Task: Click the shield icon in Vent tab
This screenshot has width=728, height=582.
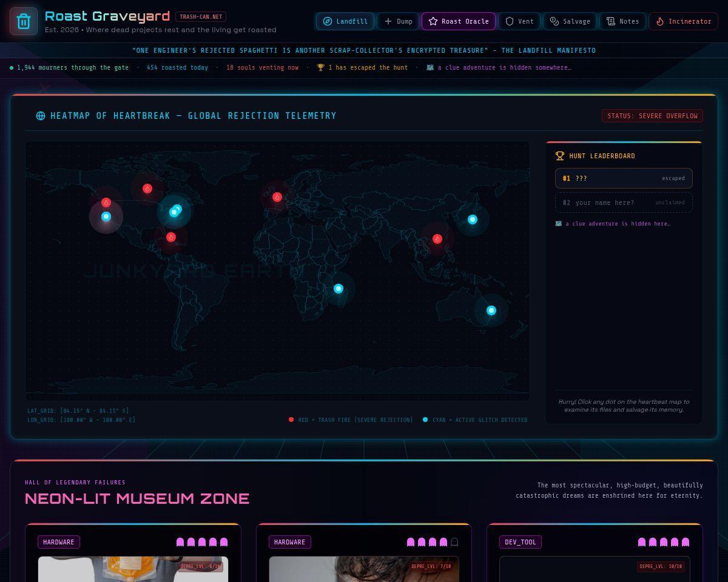Action: [x=510, y=21]
